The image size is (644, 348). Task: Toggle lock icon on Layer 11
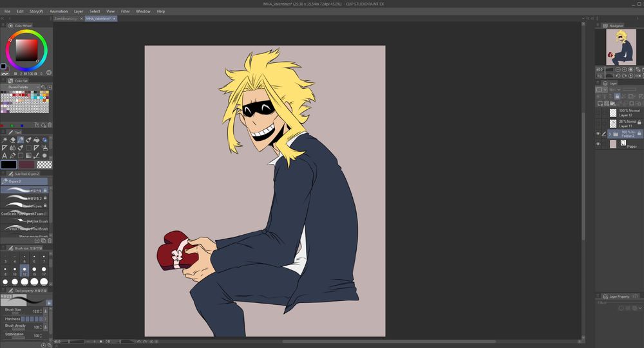tap(639, 122)
